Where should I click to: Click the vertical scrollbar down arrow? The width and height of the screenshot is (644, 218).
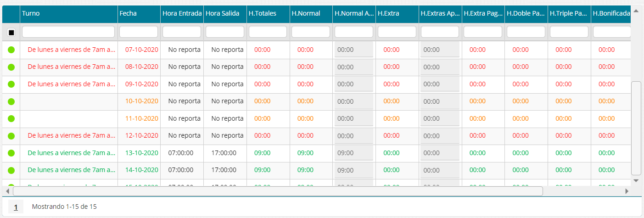coord(636,180)
